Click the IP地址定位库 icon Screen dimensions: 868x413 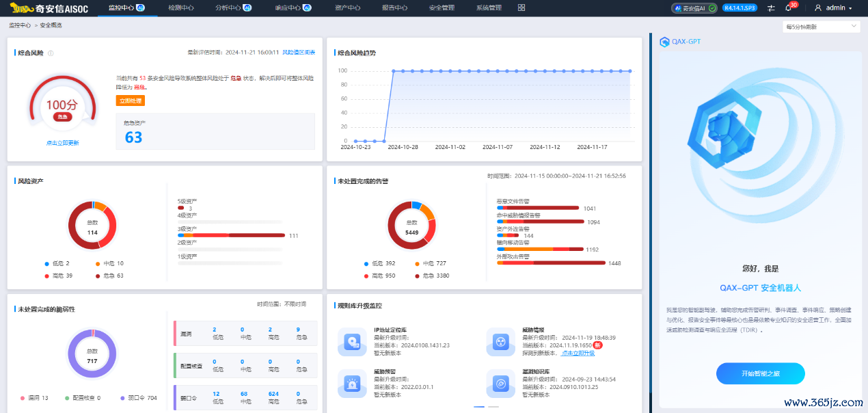pos(353,341)
